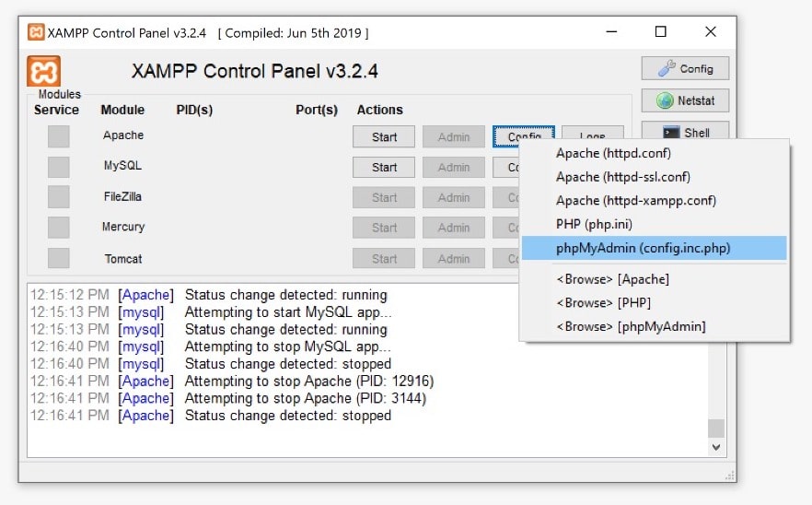This screenshot has height=505, width=812.
Task: Choose Apache (httpd-xampp.conf) from the menu
Action: click(654, 201)
